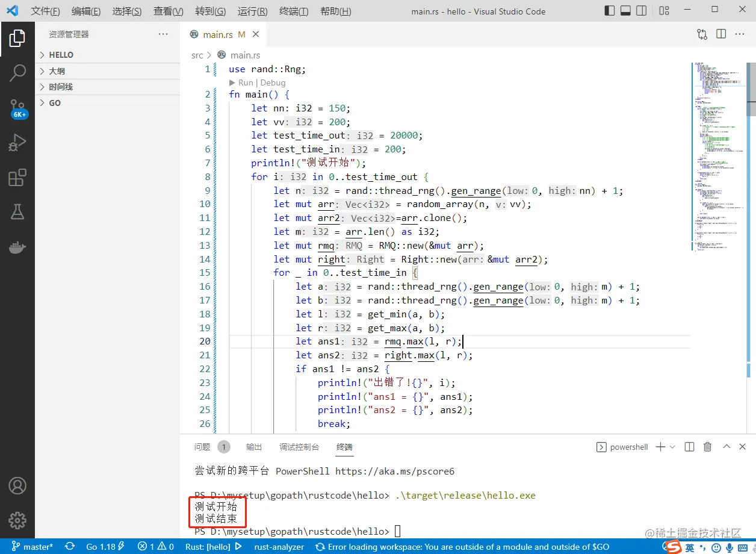Customize layout icon in title bar
Image resolution: width=756 pixels, height=554 pixels.
click(664, 11)
